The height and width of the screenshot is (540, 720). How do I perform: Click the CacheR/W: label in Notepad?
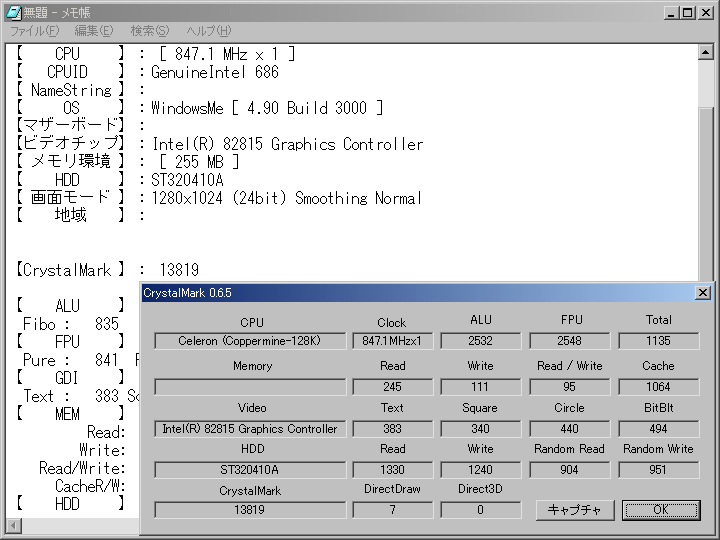coord(90,486)
